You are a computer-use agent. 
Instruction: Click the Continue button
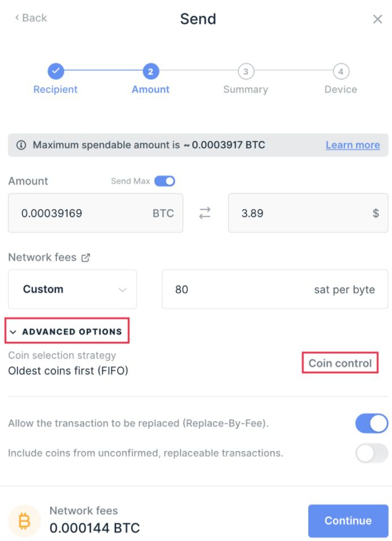348,521
